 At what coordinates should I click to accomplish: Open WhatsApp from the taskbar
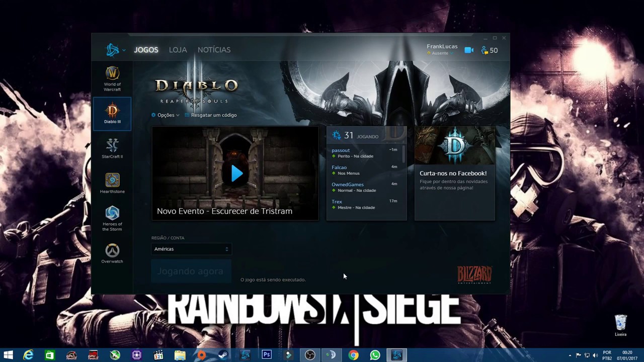click(375, 355)
